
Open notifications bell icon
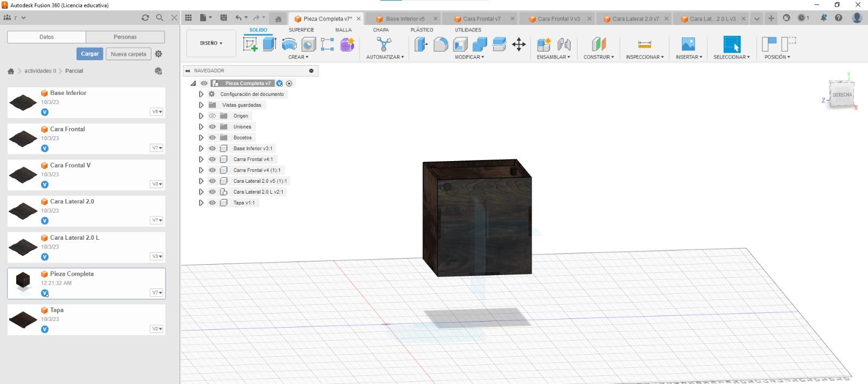coord(823,18)
